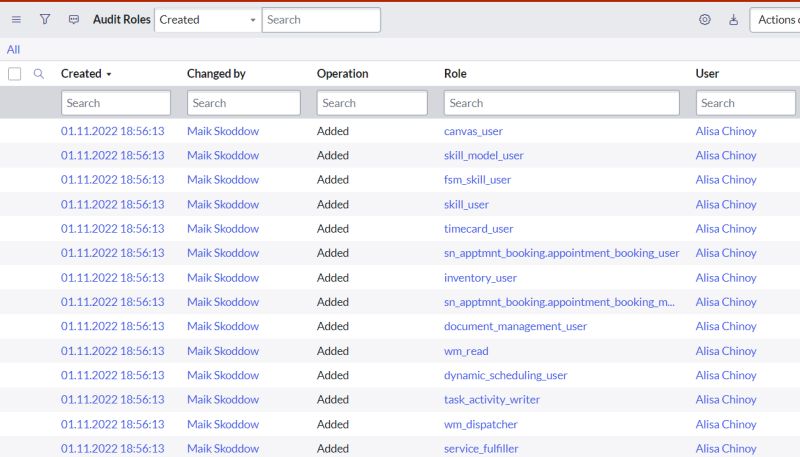Tick the select-all rows checkbox

(x=15, y=74)
